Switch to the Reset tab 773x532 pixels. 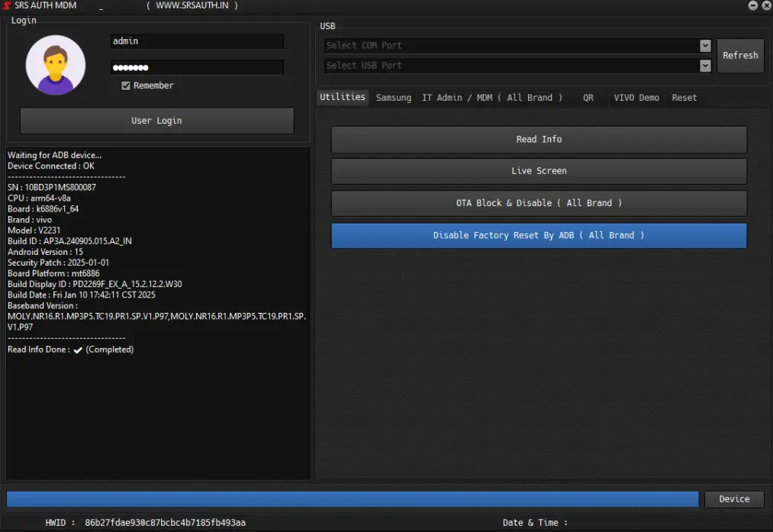[684, 98]
